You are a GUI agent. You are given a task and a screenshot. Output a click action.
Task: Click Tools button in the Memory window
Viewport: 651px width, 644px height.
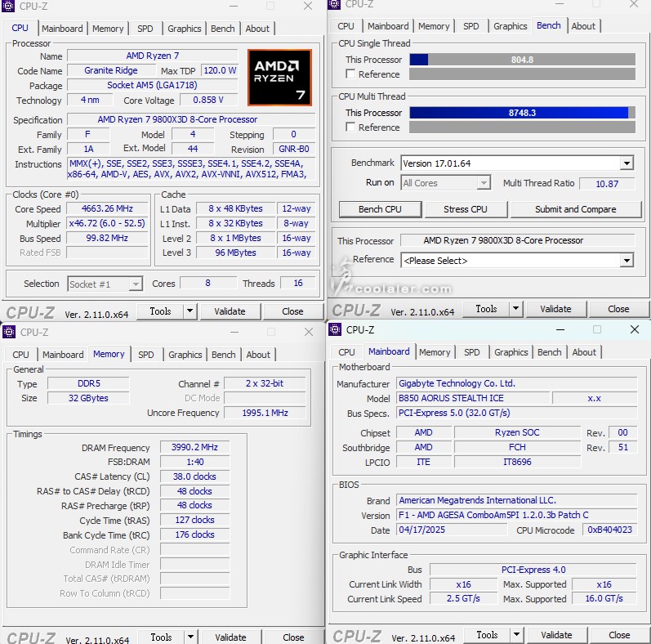[x=161, y=637]
